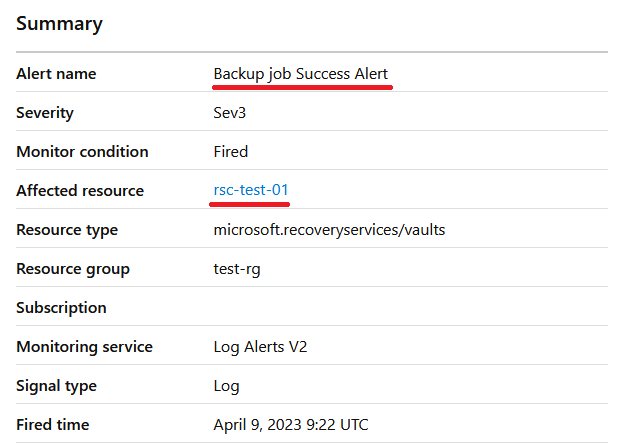621x444 pixels.
Task: Click the Monitor condition label
Action: point(82,152)
